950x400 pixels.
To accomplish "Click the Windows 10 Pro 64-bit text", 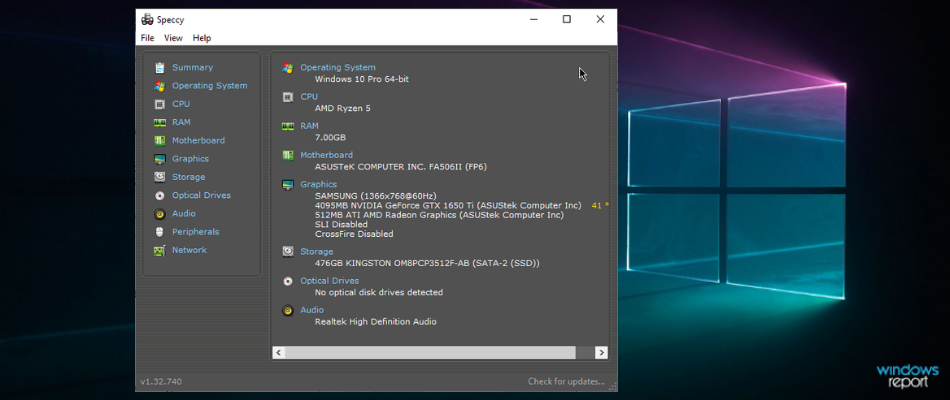I will (x=362, y=79).
